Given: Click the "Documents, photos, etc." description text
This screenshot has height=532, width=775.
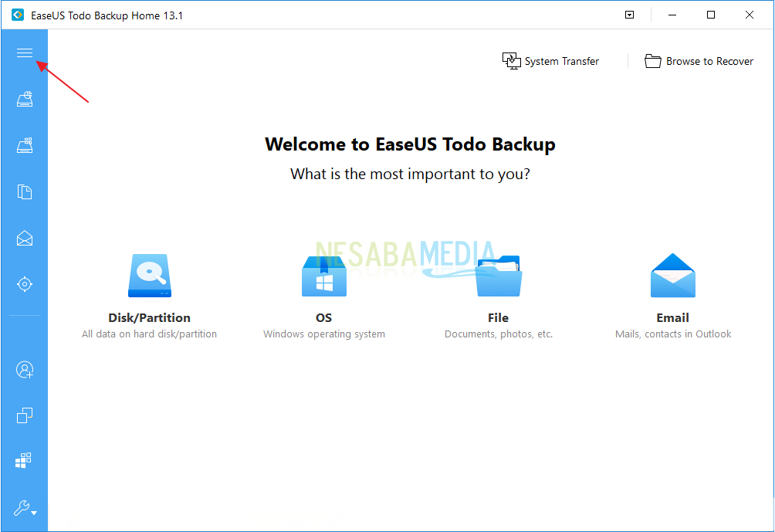Looking at the screenshot, I should point(499,334).
